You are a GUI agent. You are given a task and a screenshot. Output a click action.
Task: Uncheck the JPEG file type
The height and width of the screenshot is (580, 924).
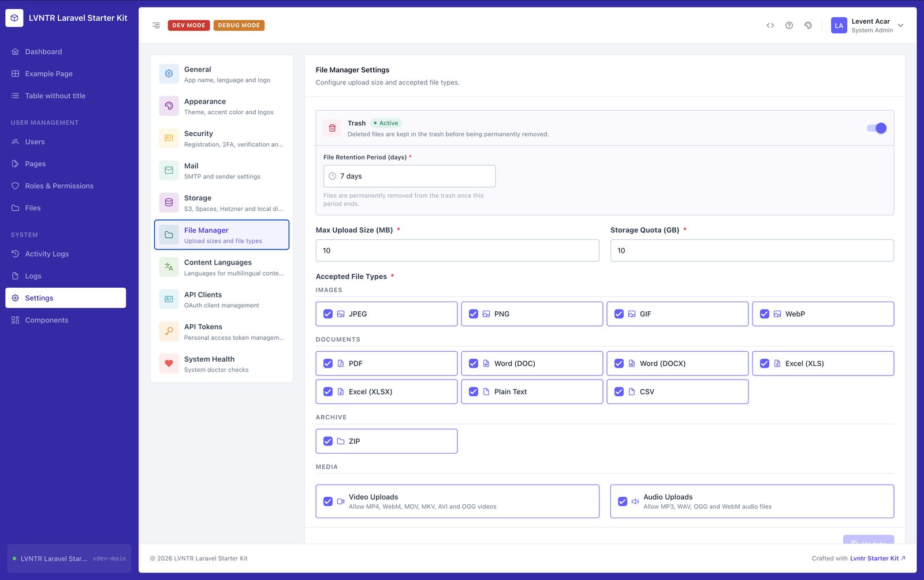(328, 314)
